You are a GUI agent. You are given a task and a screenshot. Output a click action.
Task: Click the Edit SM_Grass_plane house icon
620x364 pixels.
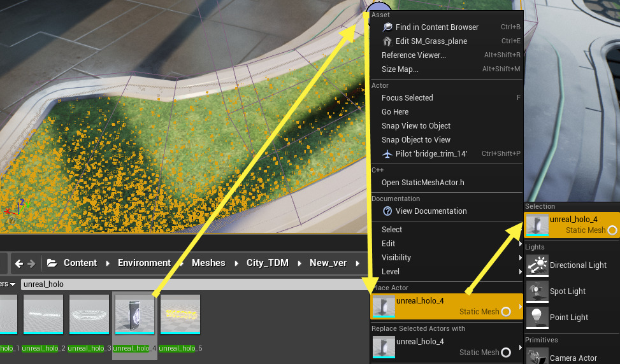(x=387, y=41)
